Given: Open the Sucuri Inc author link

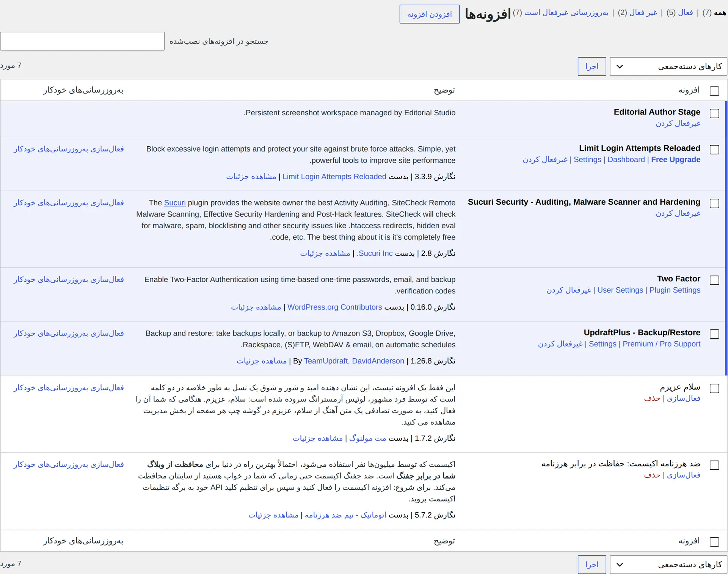Looking at the screenshot, I should (375, 253).
